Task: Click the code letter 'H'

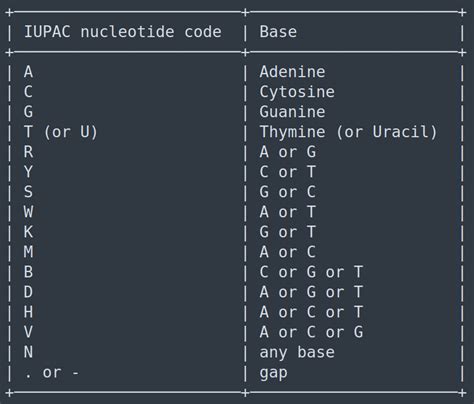Action: [x=28, y=312]
